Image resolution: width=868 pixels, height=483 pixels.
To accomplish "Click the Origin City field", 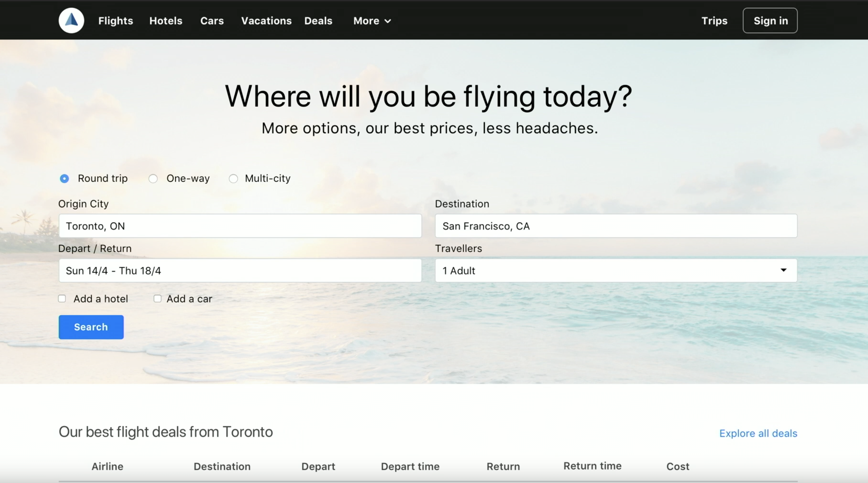I will [240, 226].
